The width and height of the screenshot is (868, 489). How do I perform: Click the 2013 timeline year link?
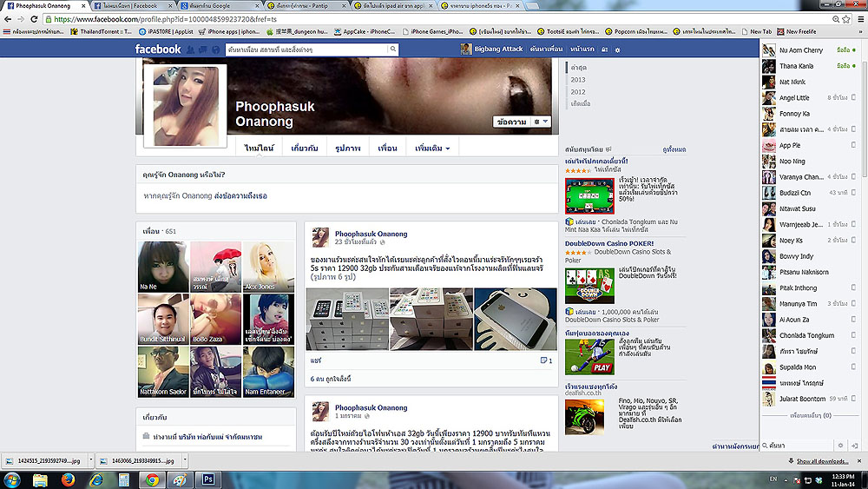(x=578, y=80)
